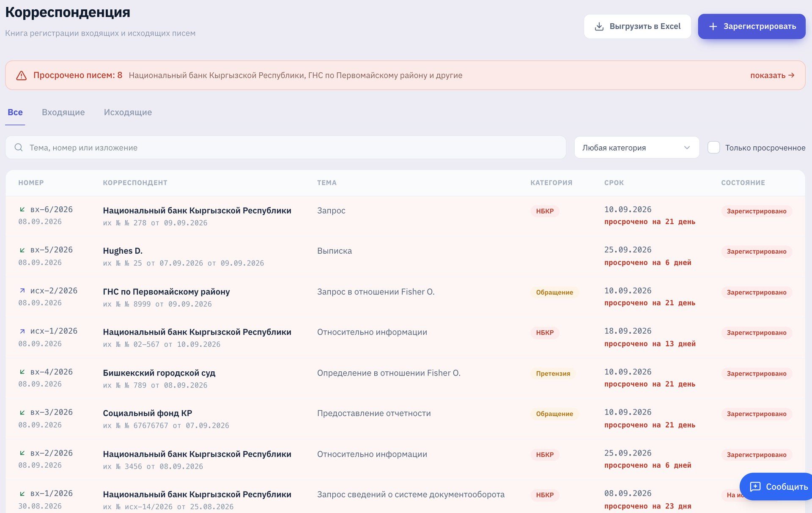Click the Претензия category badge
This screenshot has width=812, height=513.
(553, 373)
